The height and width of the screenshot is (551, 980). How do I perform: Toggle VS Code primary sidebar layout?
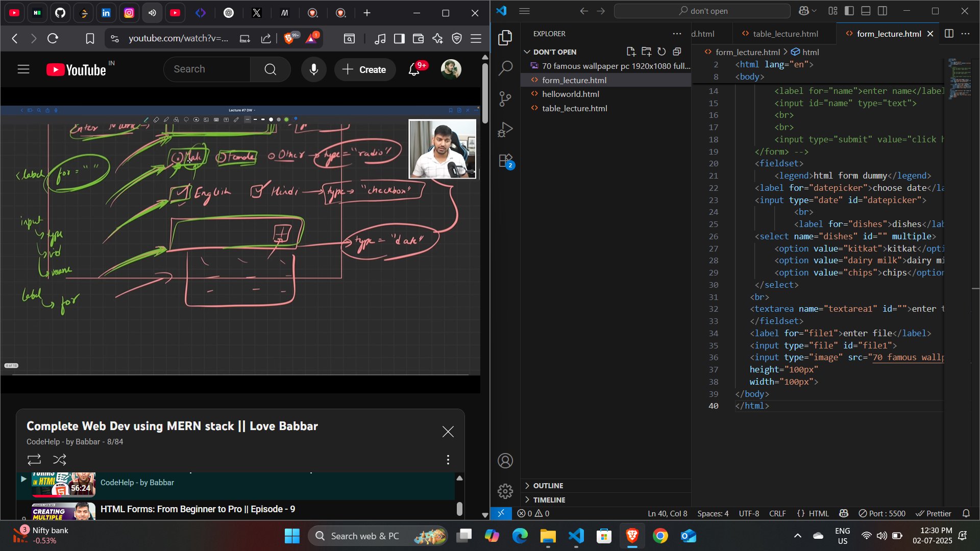(x=849, y=11)
